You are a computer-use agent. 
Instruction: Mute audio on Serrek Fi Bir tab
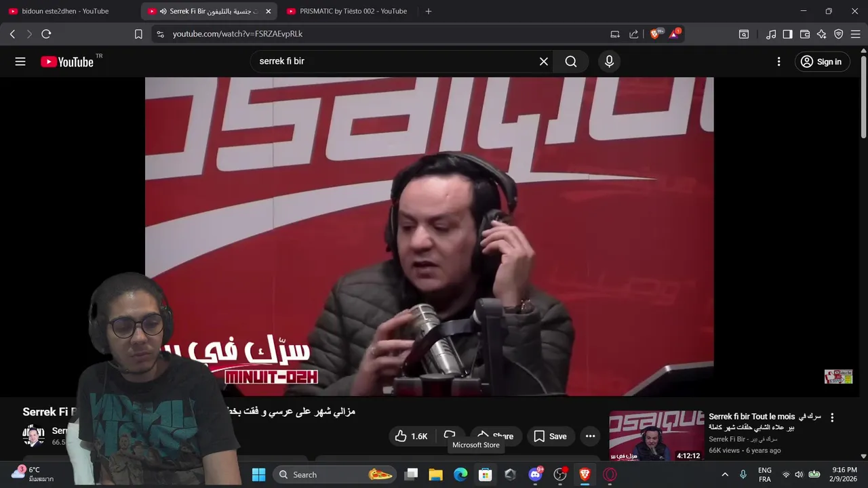coord(163,12)
